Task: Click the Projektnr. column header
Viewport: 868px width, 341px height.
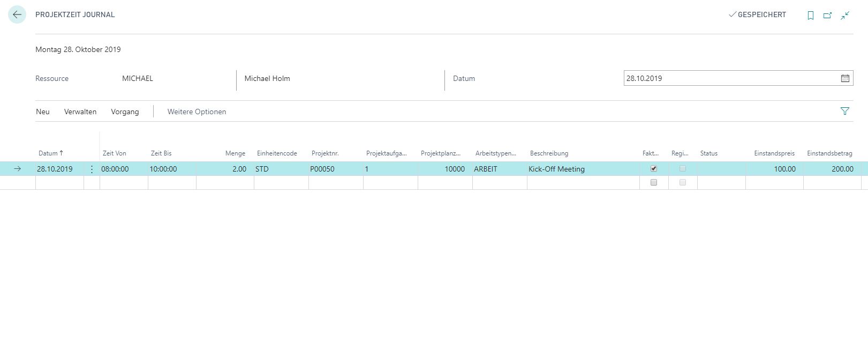Action: [x=325, y=153]
